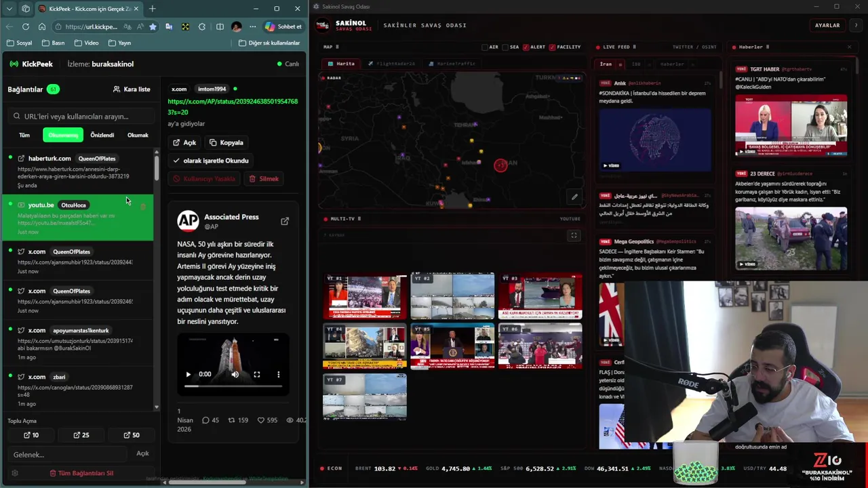
Task: Click the red alert marker on the map
Action: 500,165
